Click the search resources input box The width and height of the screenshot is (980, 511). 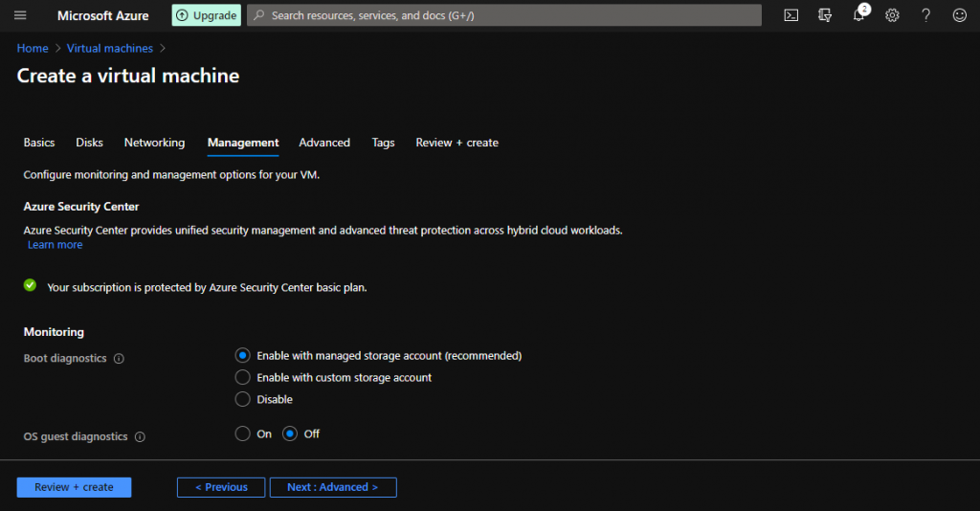coord(507,15)
